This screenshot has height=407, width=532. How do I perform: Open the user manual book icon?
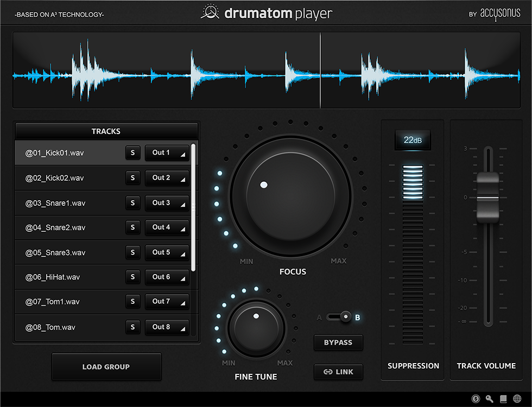click(503, 399)
